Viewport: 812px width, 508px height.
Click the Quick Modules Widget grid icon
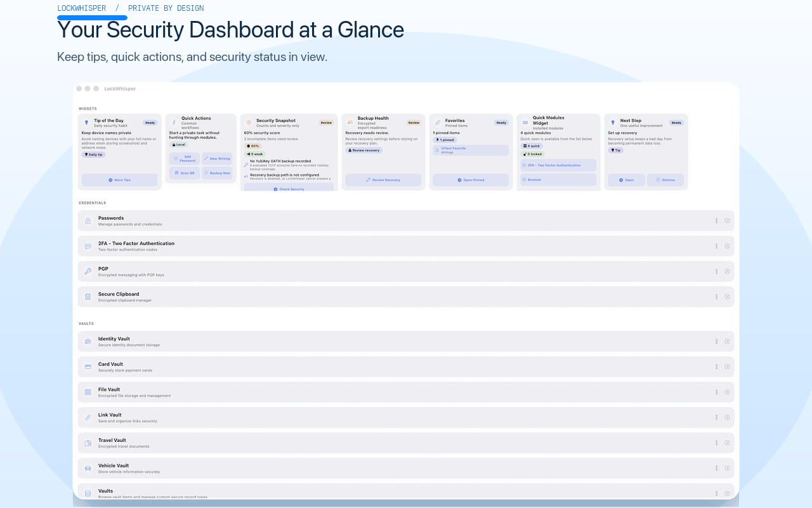[x=525, y=123]
